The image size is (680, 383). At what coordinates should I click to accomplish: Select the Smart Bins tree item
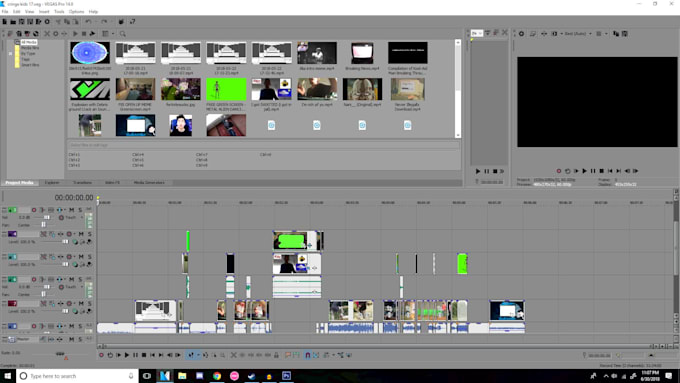point(30,65)
